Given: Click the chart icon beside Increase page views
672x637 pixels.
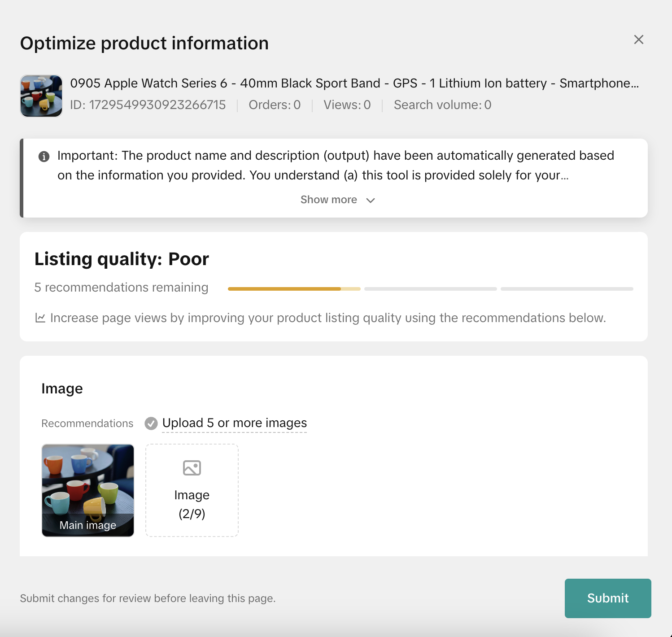Looking at the screenshot, I should coord(40,318).
